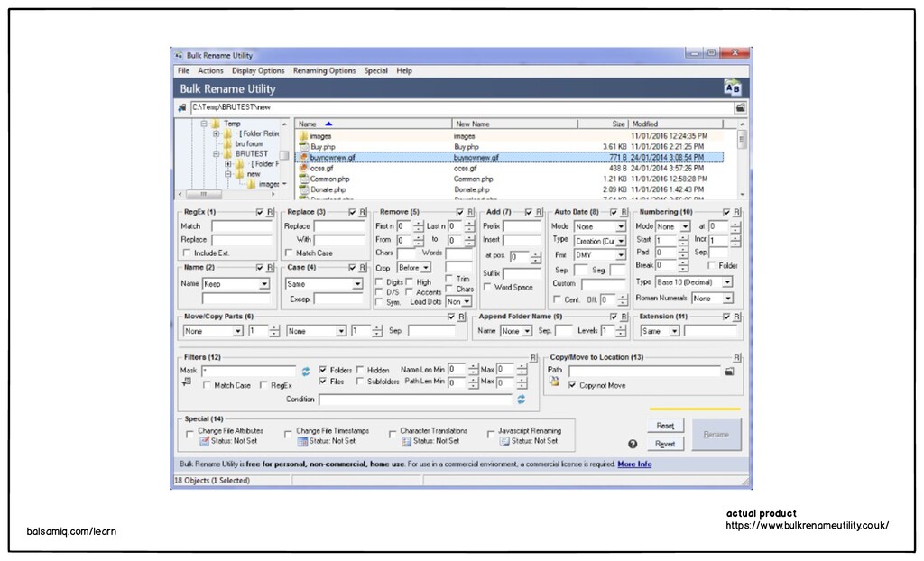Screen dimensions: 924x561
Task: Click the Change File Attributes status icon
Action: coord(205,441)
